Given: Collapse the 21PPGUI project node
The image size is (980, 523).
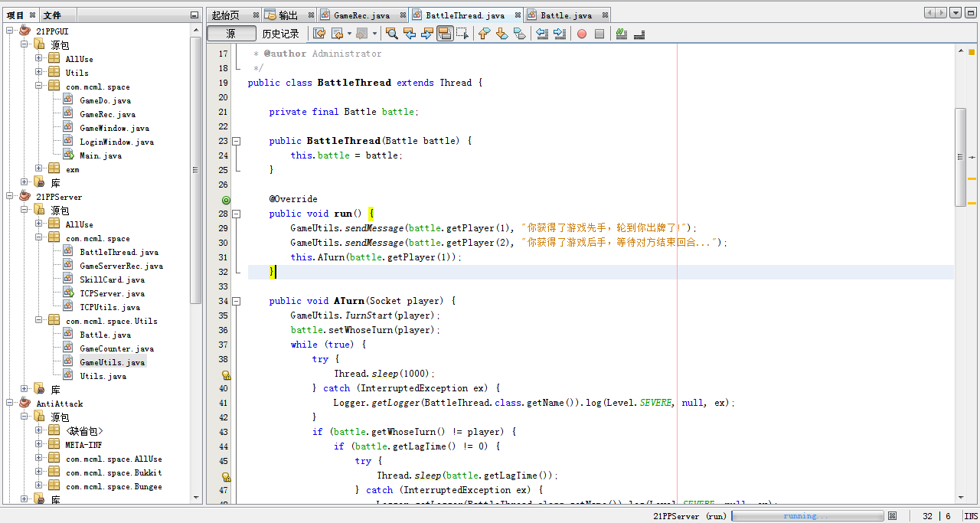Looking at the screenshot, I should (x=10, y=31).
